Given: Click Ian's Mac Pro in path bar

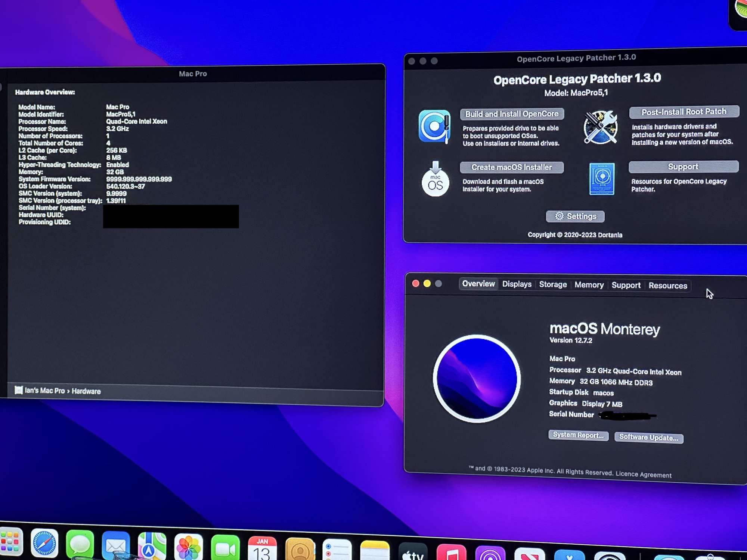Looking at the screenshot, I should point(44,391).
